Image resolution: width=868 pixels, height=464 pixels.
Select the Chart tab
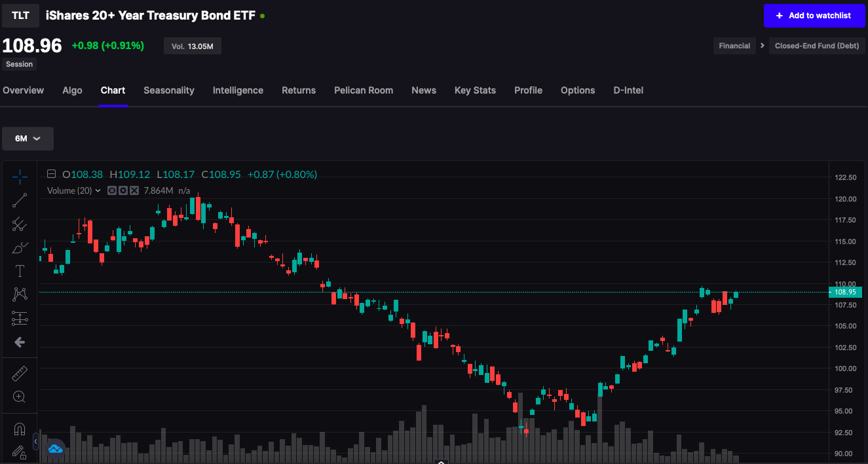click(113, 90)
